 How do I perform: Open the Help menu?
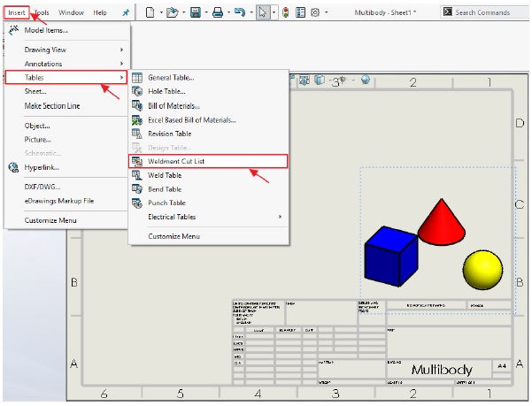100,12
